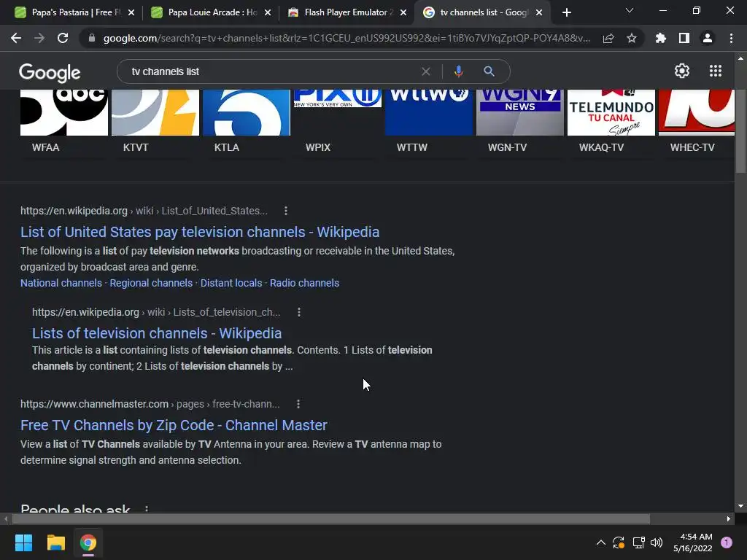This screenshot has height=560, width=747.
Task: Select the WTTW channel thumbnail
Action: coord(429,113)
